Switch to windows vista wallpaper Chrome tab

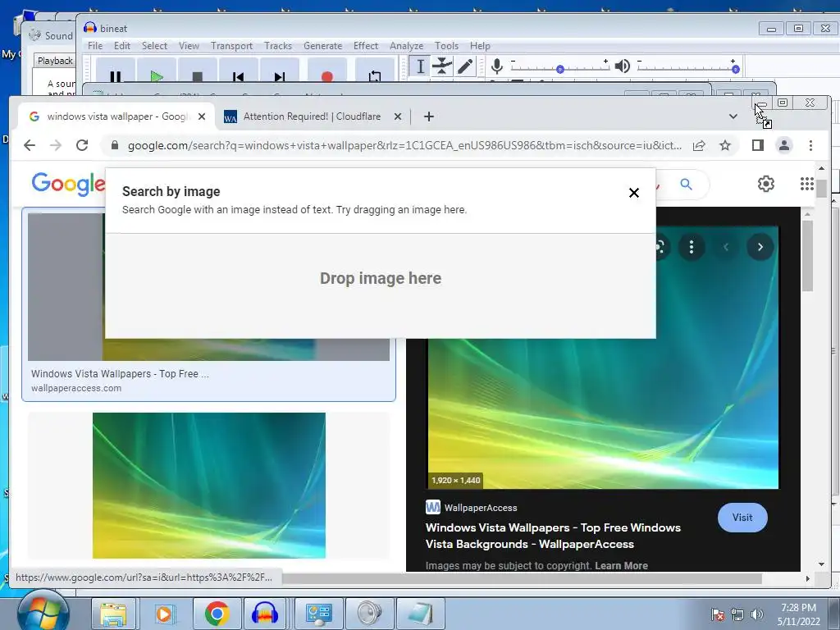(x=116, y=116)
